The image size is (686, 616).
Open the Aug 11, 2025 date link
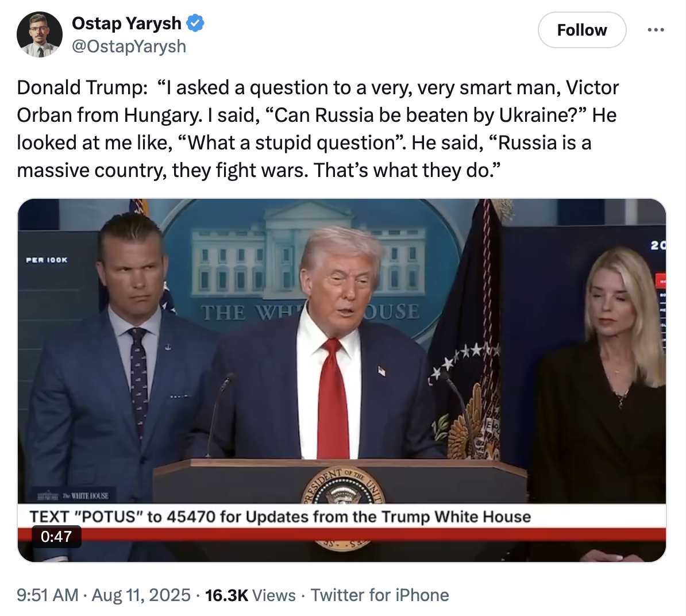point(141,595)
